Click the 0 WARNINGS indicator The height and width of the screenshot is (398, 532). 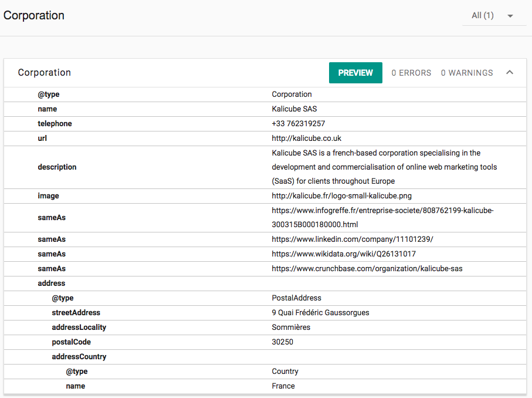point(467,73)
